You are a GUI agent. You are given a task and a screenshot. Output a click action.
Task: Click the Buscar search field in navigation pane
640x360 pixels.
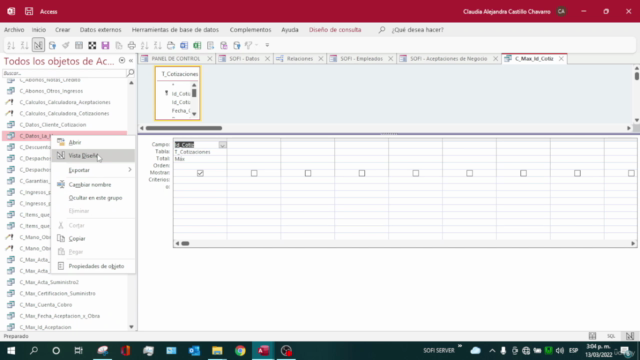click(x=64, y=73)
